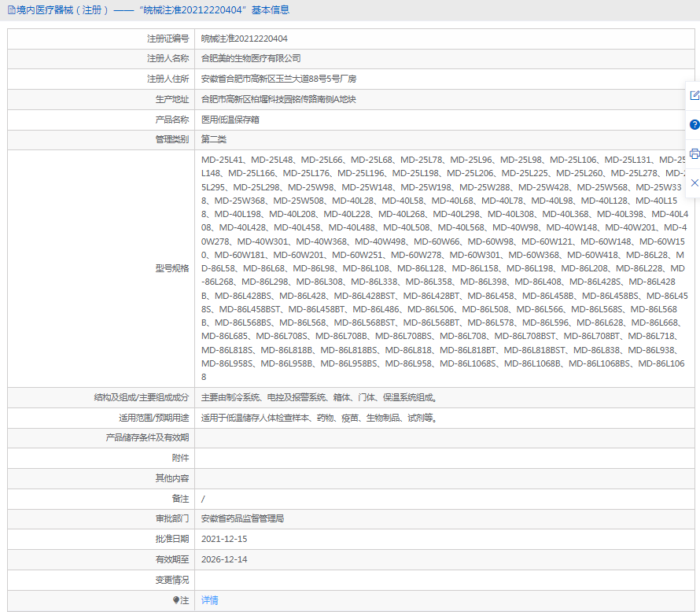This screenshot has width=700, height=612.
Task: Click the 审批部门 label
Action: pyautogui.click(x=172, y=518)
